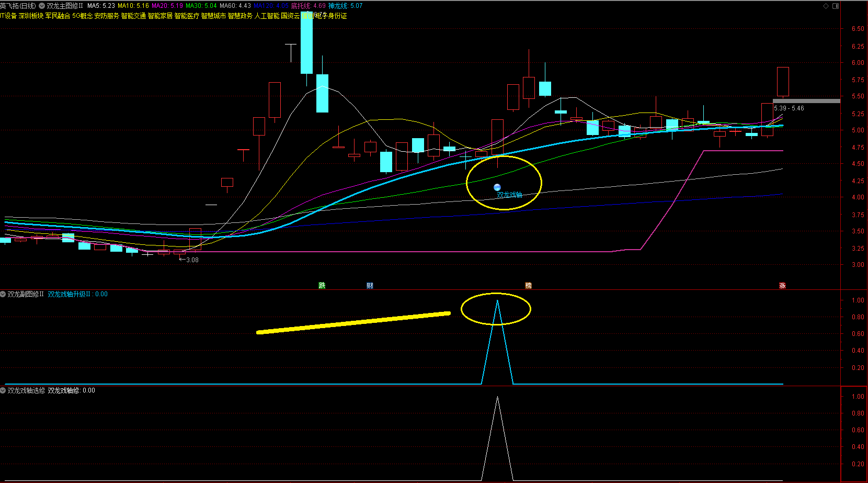Click the 英飞拓(日线) stock title
This screenshot has width=868, height=483.
[x=18, y=6]
